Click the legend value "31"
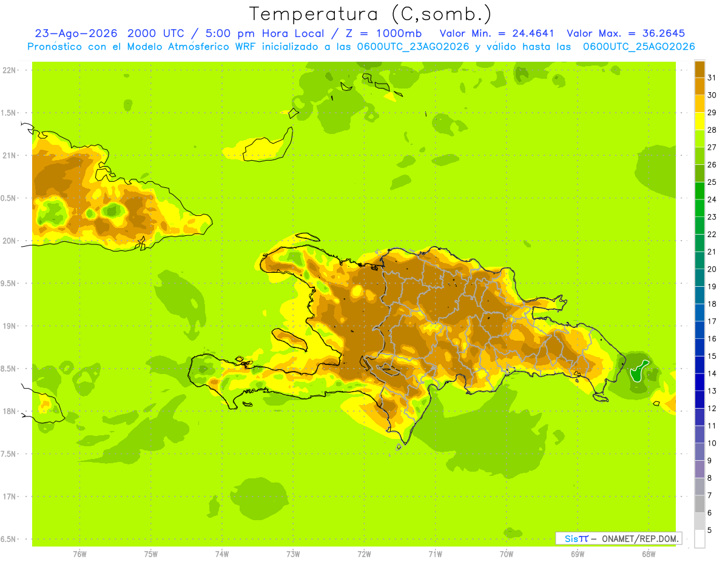728x562 pixels. pyautogui.click(x=711, y=78)
